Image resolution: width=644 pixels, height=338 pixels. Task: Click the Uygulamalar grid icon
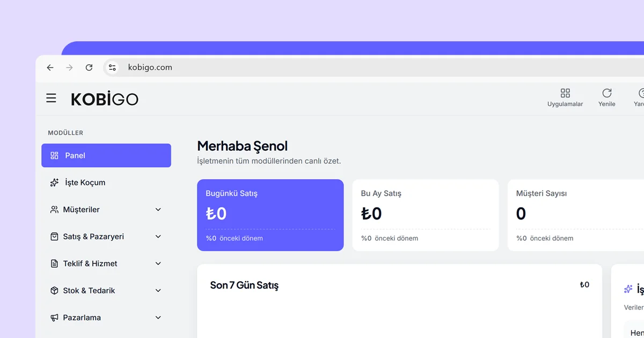[x=565, y=93]
